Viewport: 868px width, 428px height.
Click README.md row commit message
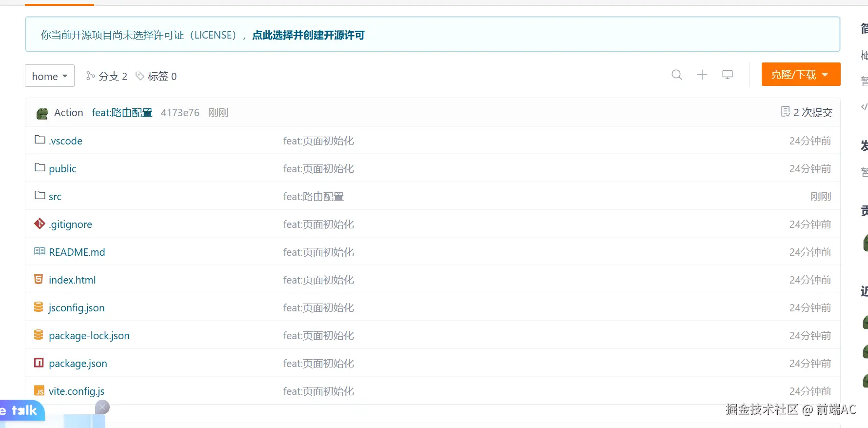318,252
